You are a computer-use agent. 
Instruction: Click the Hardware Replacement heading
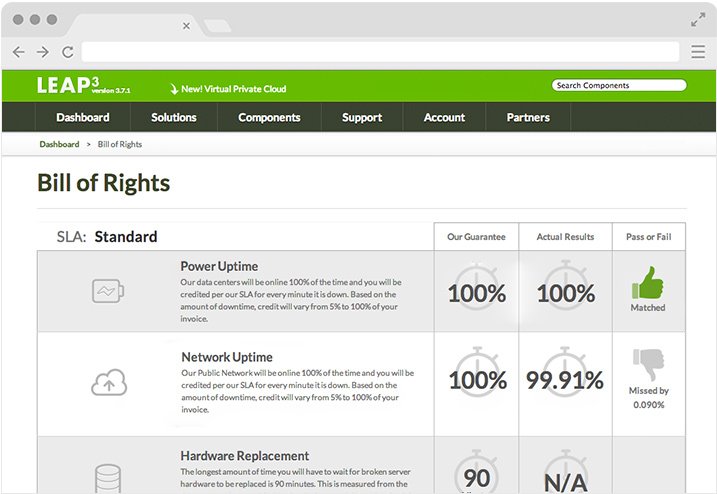coord(245,456)
